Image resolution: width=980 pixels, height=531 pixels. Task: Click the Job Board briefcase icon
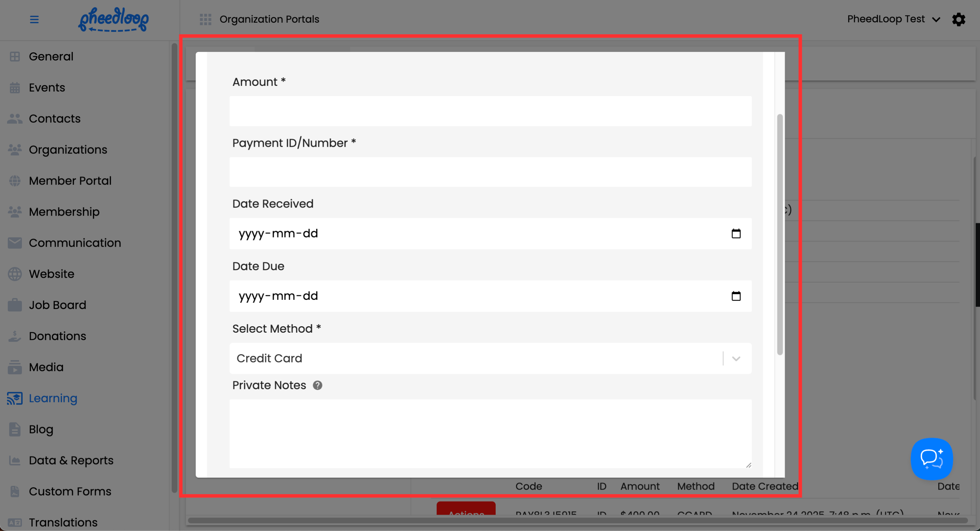[15, 305]
